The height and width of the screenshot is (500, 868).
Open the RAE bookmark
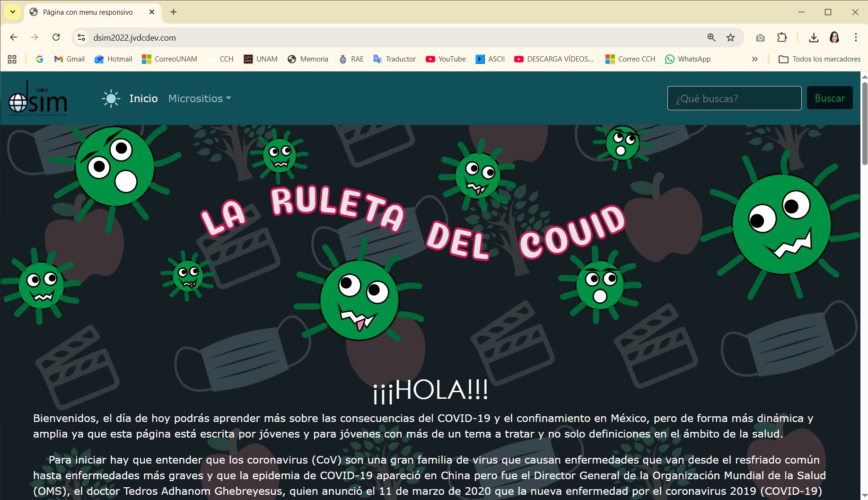[351, 59]
